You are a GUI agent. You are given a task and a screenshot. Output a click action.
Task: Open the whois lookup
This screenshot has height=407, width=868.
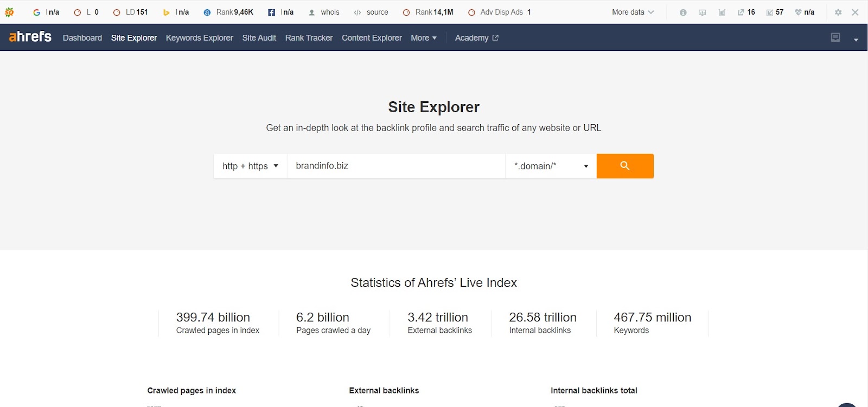[324, 12]
